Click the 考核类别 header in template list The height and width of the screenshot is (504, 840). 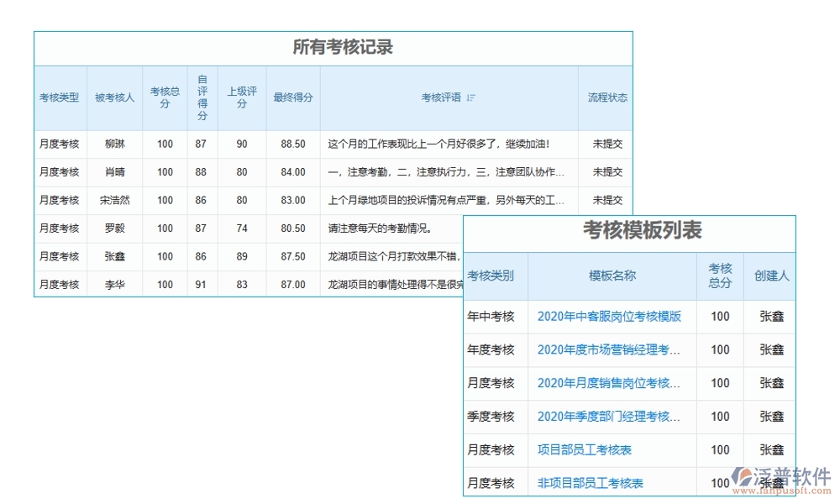click(494, 276)
